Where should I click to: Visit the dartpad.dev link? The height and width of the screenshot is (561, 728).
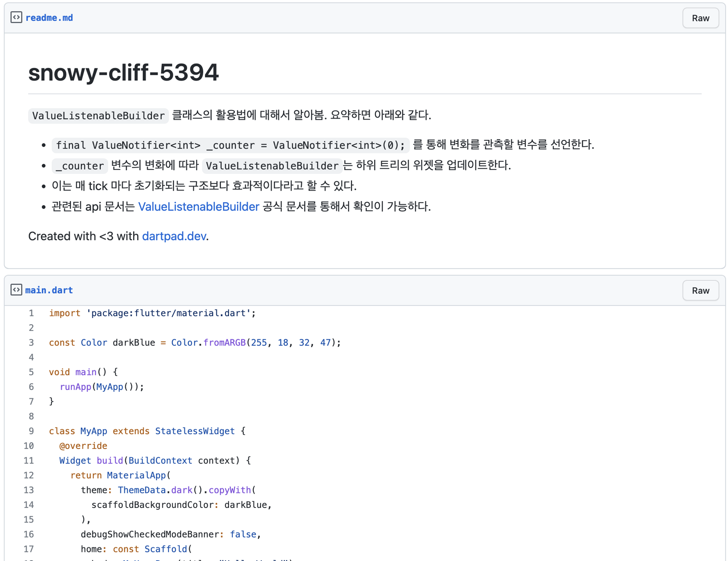click(x=174, y=236)
